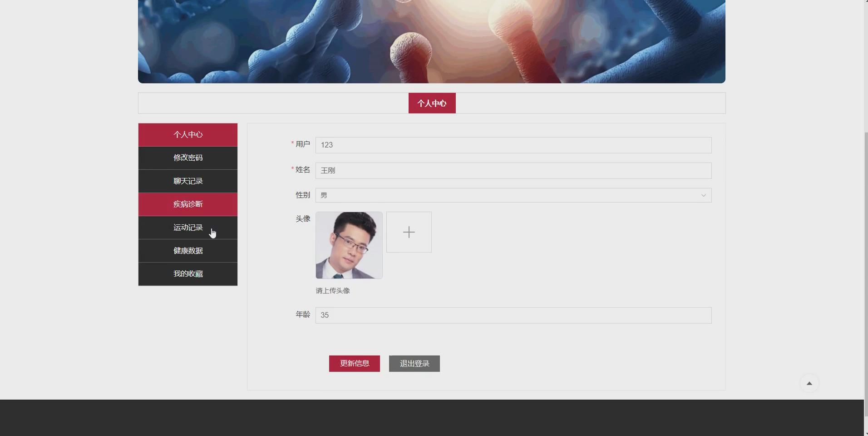Click the uploaded avatar photo thumbnail
The height and width of the screenshot is (436, 868).
(349, 245)
